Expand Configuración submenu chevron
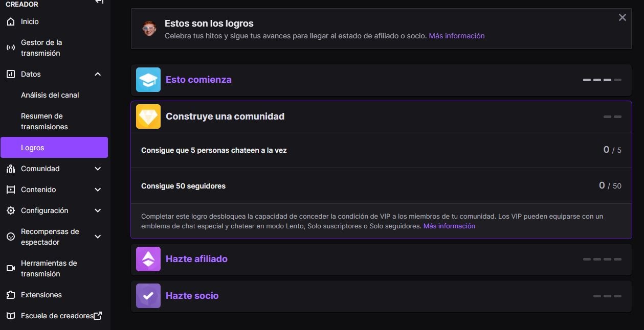 pyautogui.click(x=98, y=211)
